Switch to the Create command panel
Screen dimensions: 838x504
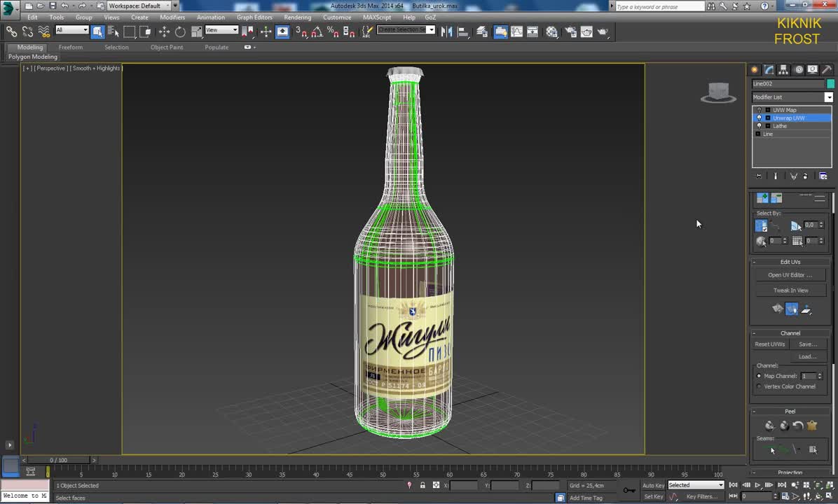coord(755,70)
